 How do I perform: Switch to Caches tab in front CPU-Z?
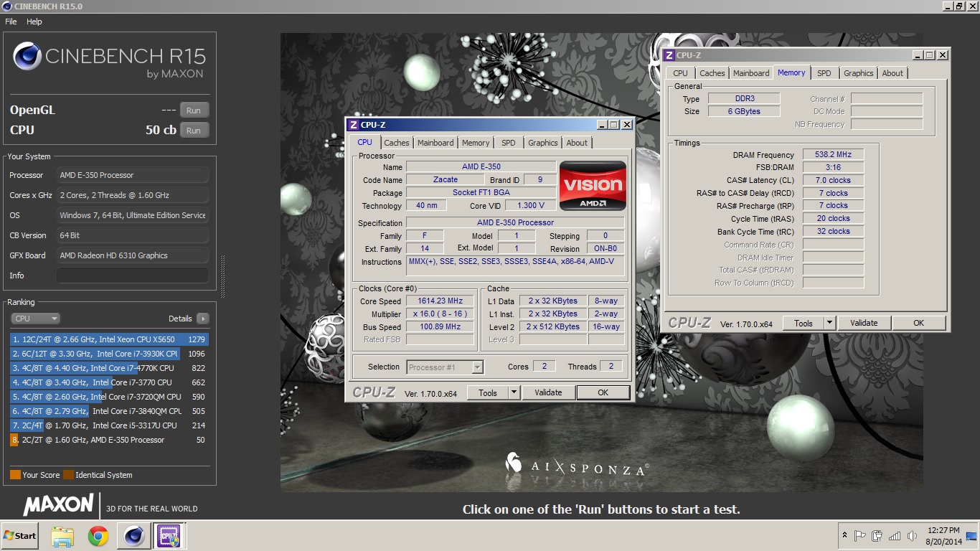pos(397,143)
